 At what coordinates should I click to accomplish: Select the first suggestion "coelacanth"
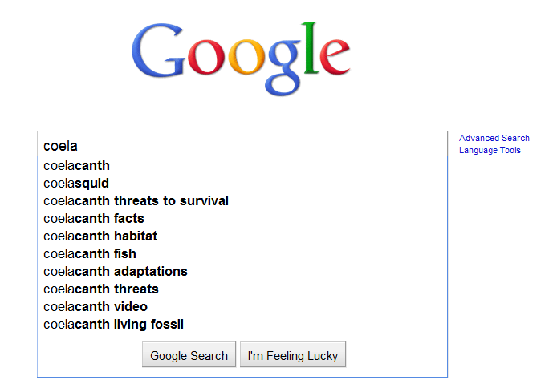77,166
